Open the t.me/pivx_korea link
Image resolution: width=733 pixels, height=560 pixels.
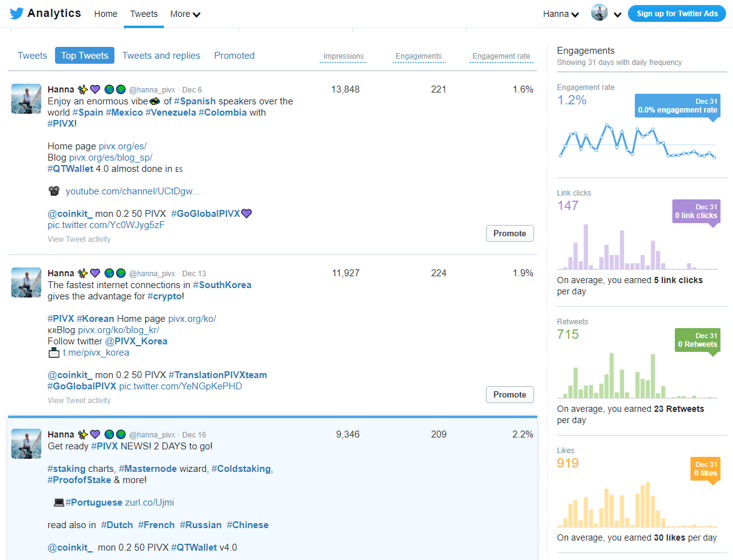pyautogui.click(x=96, y=352)
